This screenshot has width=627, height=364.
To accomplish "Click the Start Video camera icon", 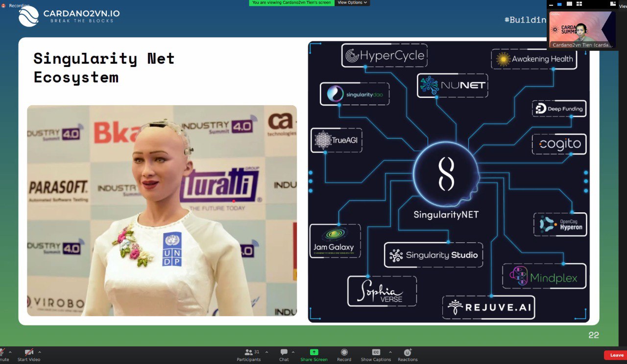I will (x=29, y=352).
